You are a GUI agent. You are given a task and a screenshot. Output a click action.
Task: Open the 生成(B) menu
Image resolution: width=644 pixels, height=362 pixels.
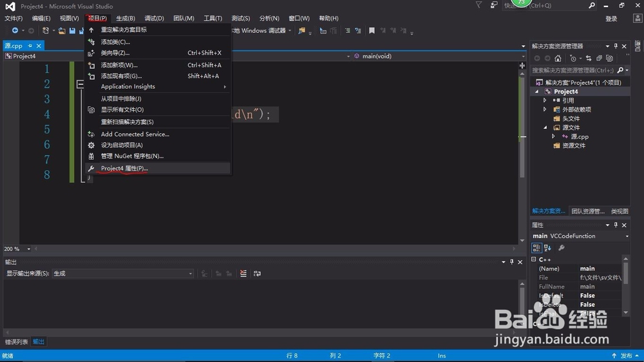pyautogui.click(x=126, y=19)
